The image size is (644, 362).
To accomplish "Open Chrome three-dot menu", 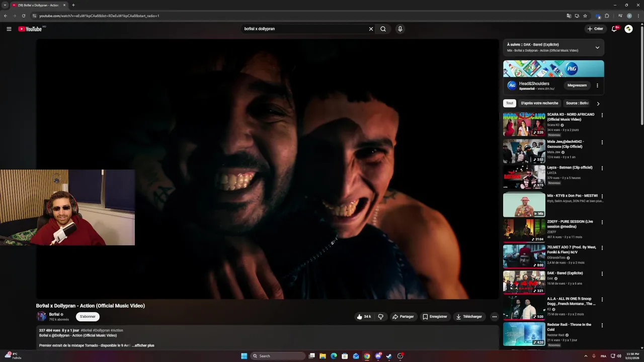I will pyautogui.click(x=637, y=16).
